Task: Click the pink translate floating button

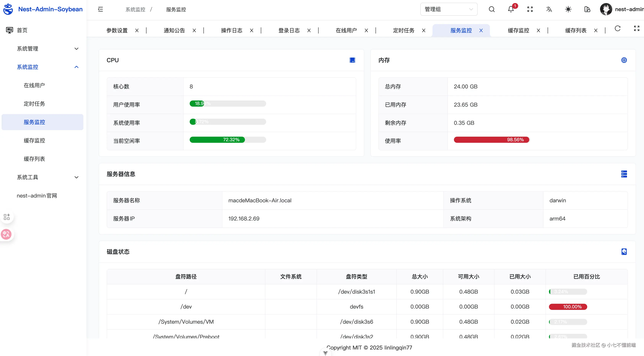Action: 6,234
